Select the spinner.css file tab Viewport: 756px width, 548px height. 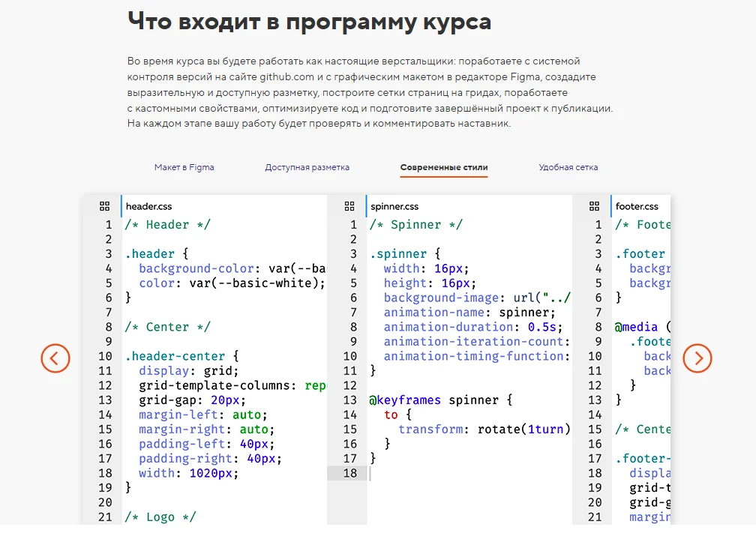point(394,206)
